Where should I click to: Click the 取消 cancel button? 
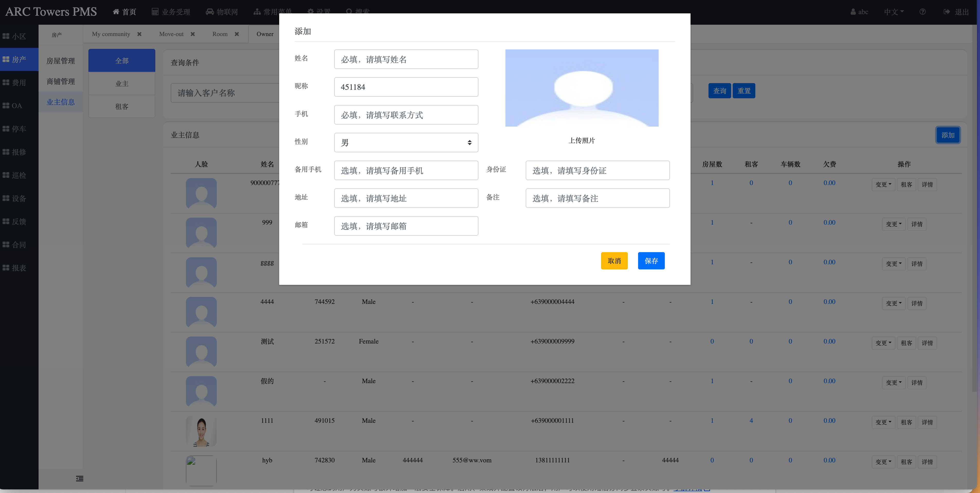[x=614, y=261]
